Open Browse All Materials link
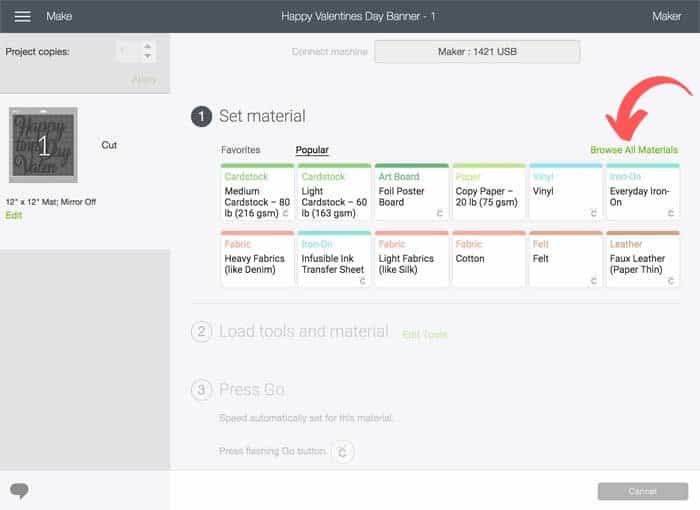 coord(634,150)
